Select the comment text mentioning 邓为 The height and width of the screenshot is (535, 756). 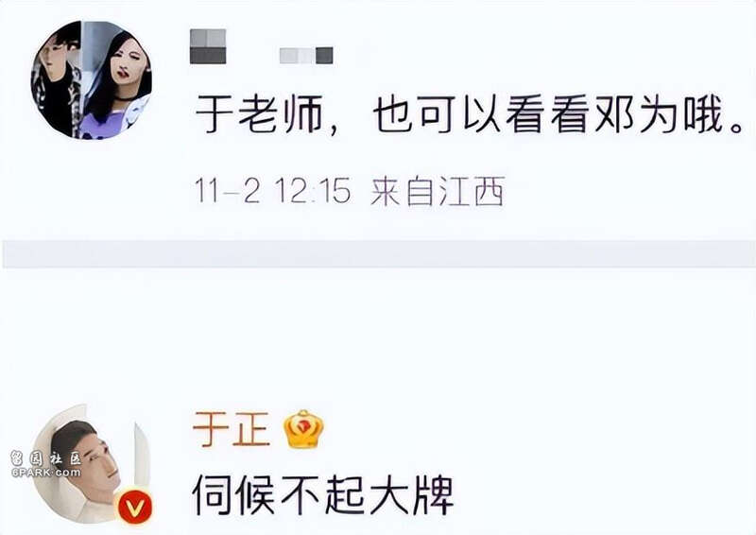(x=470, y=114)
